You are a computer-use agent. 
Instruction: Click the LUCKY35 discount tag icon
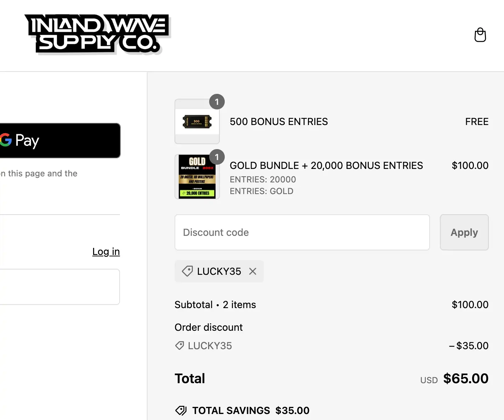point(187,271)
